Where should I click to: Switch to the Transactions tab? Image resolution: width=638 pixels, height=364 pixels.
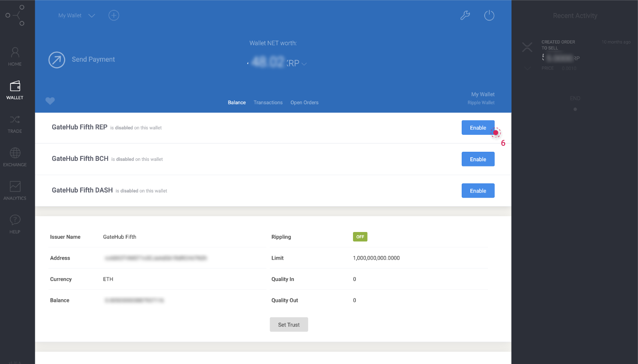pyautogui.click(x=268, y=102)
